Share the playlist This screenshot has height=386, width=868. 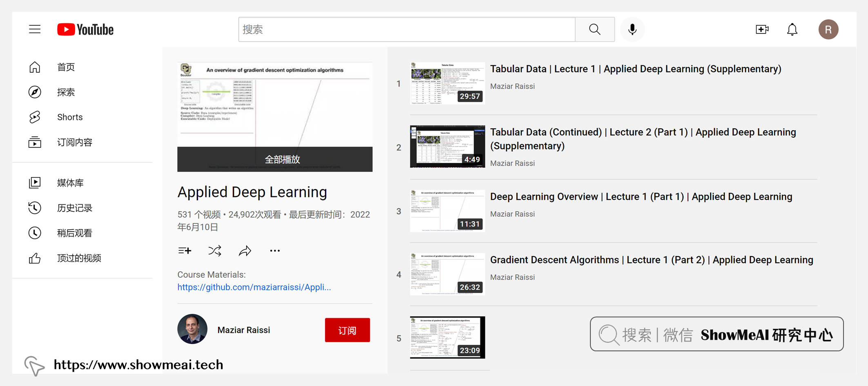(x=245, y=250)
